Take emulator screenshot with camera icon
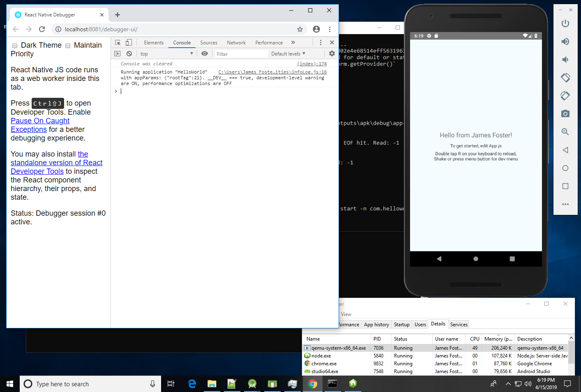The image size is (581, 392). click(x=565, y=113)
